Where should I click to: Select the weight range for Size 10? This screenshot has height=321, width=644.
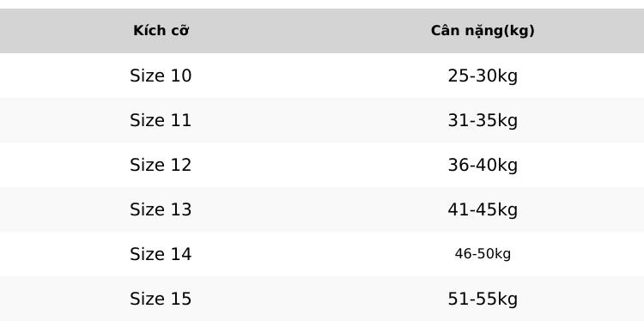483,76
